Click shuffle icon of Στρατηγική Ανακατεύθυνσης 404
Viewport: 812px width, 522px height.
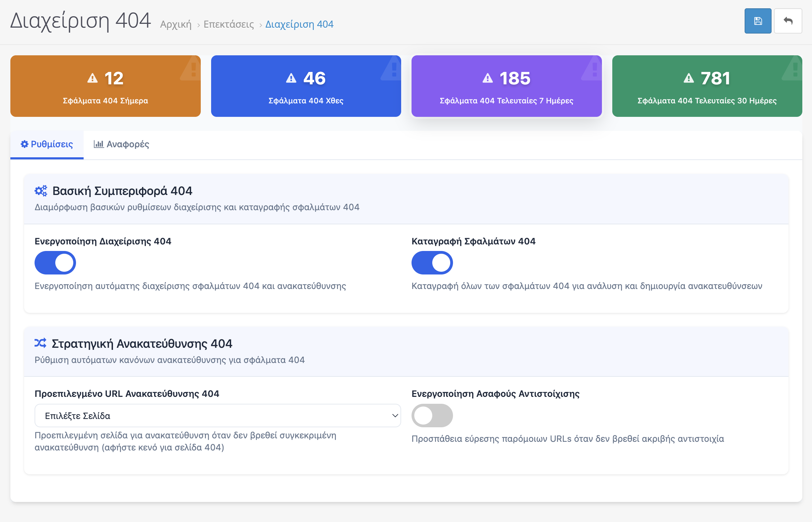pos(40,343)
